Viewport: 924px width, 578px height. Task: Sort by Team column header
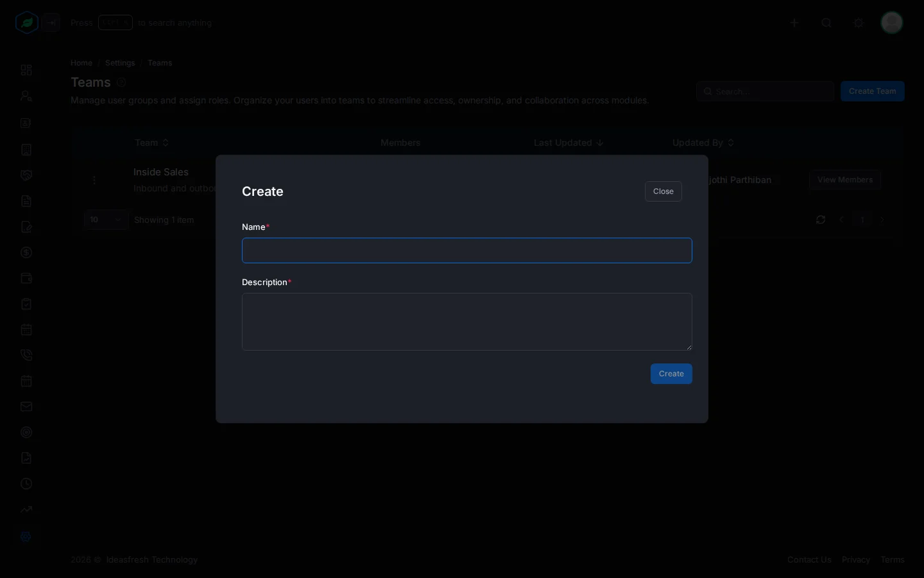click(x=152, y=143)
